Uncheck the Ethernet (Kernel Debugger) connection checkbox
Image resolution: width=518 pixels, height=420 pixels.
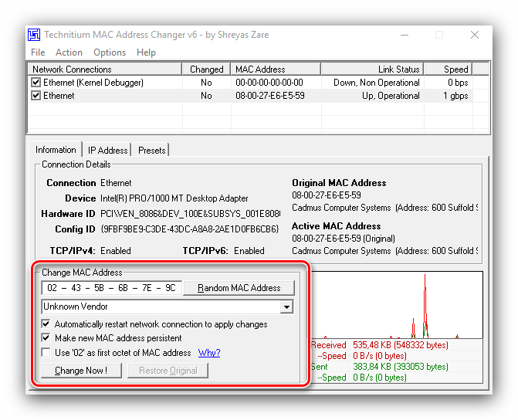click(36, 83)
